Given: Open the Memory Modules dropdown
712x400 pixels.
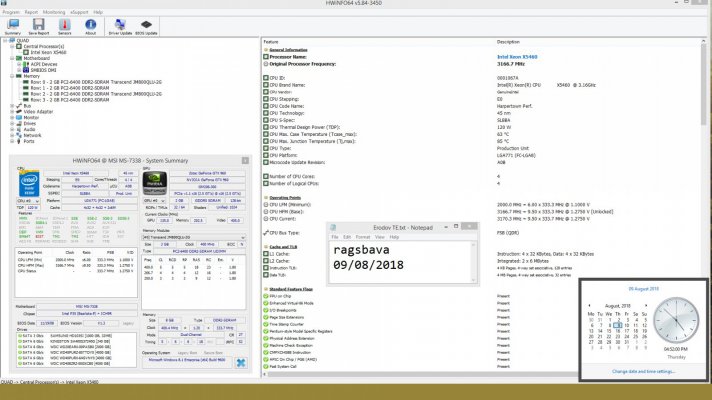Looking at the screenshot, I should pos(194,237).
